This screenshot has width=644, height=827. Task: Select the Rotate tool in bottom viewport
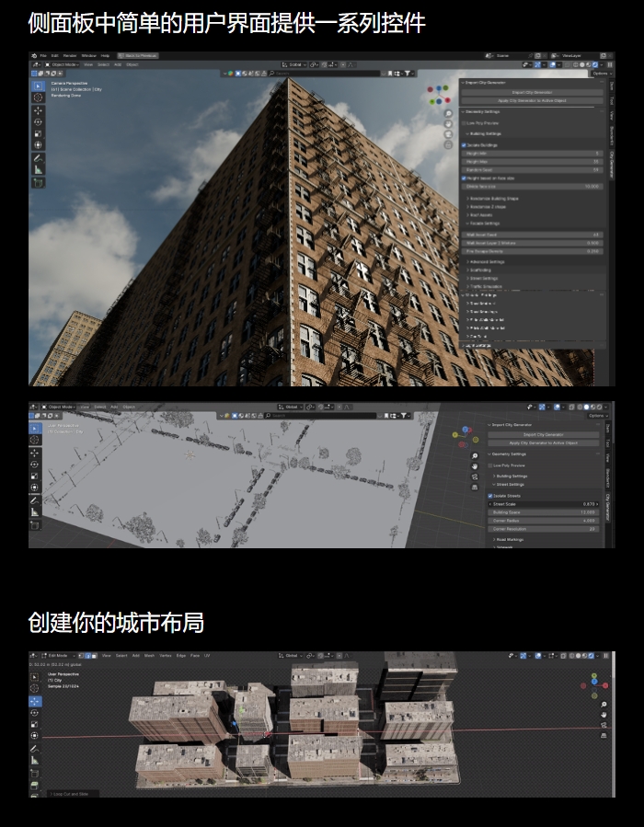coord(35,713)
